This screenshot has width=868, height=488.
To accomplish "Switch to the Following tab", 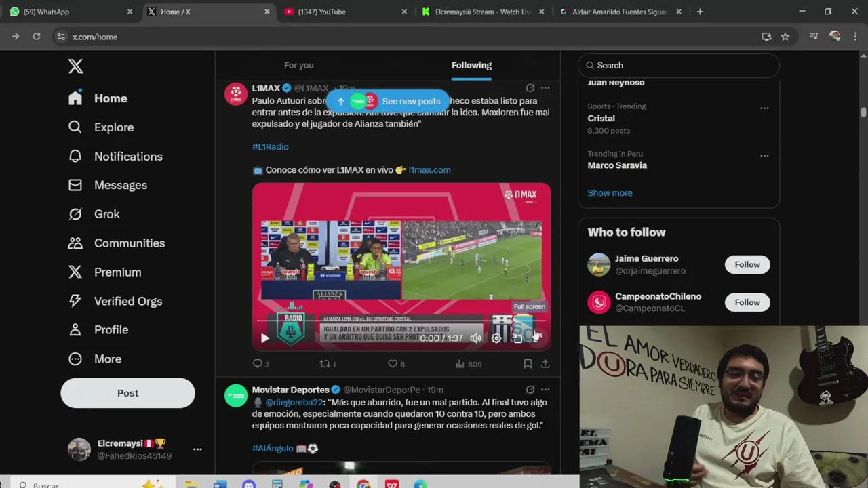I will (x=471, y=65).
